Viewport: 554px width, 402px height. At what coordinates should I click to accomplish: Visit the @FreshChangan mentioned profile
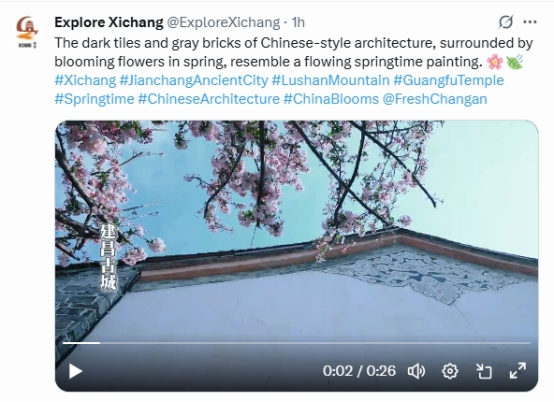coord(435,99)
